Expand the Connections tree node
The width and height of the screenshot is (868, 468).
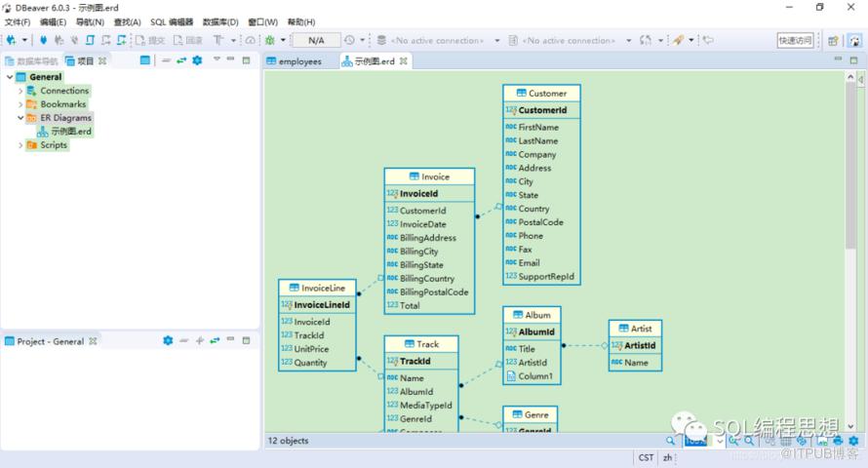pyautogui.click(x=20, y=91)
